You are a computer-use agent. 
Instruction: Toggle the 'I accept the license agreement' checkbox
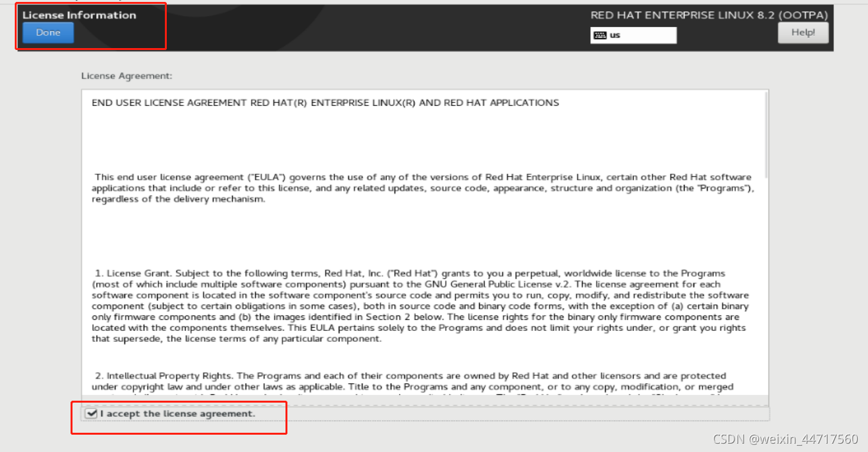[92, 414]
